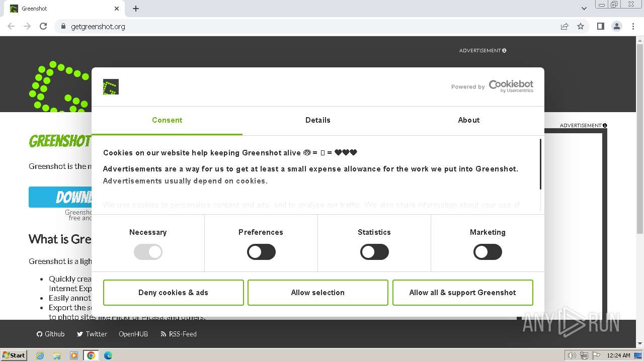Click Chrome icon in taskbar

tap(91, 355)
